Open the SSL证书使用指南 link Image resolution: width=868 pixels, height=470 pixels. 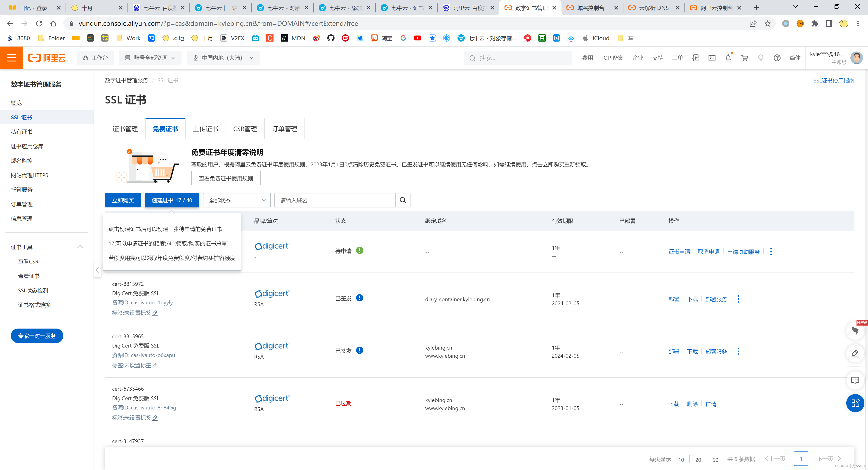click(834, 80)
